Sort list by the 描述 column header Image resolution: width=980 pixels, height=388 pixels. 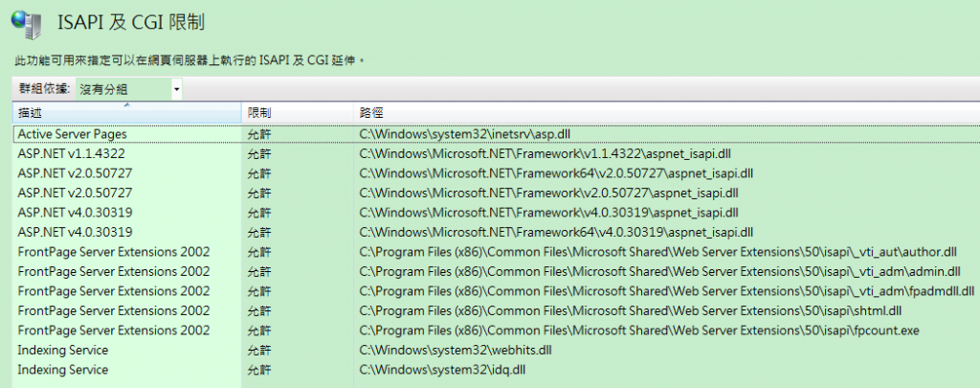tap(127, 113)
